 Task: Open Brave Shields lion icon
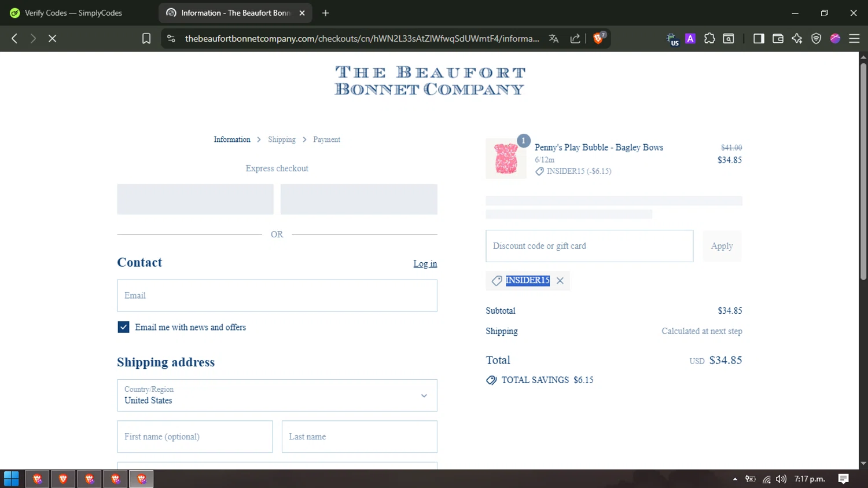pyautogui.click(x=599, y=38)
